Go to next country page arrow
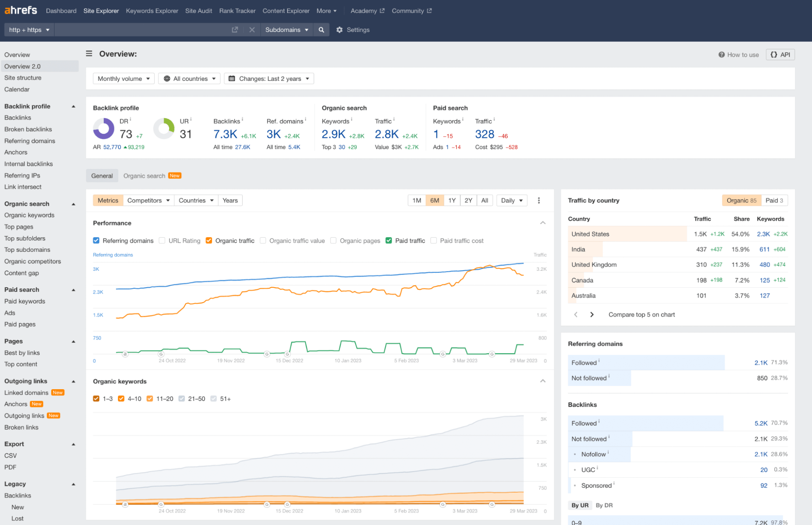812x525 pixels. click(592, 315)
